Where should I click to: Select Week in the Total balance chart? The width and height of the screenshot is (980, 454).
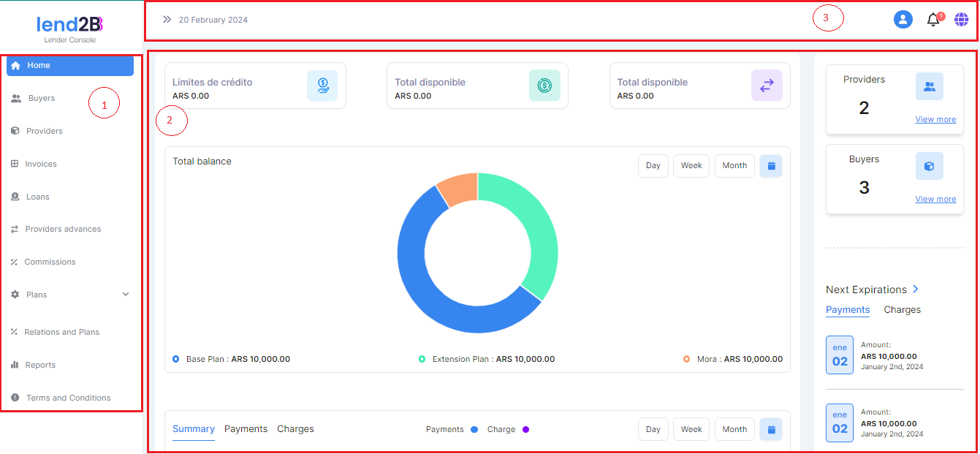point(691,166)
